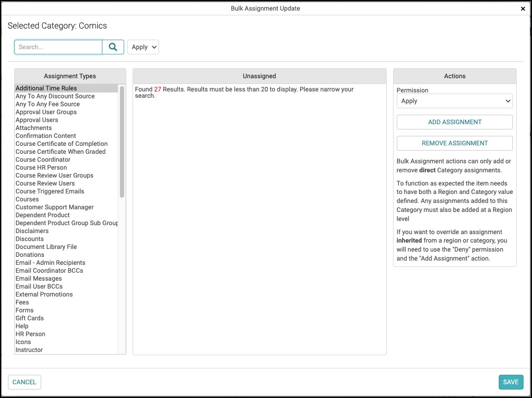This screenshot has width=532, height=398.
Task: Pick the Discounts assignment type
Action: (x=30, y=239)
